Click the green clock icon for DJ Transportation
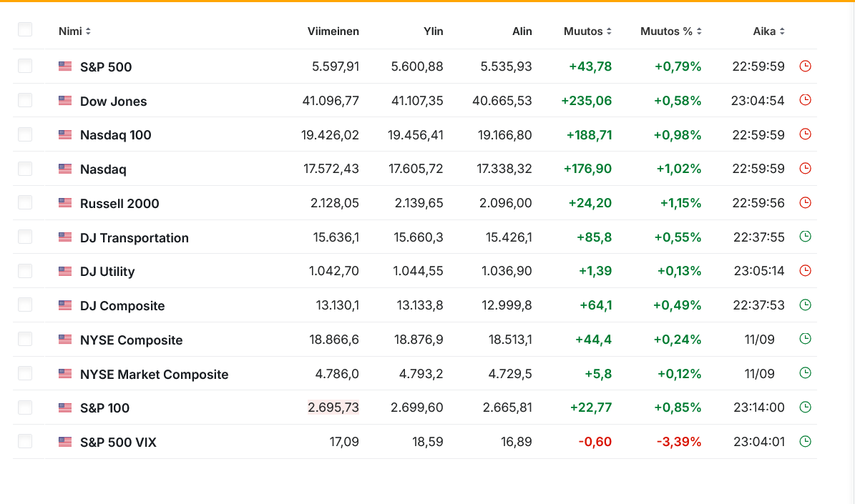 pos(805,237)
